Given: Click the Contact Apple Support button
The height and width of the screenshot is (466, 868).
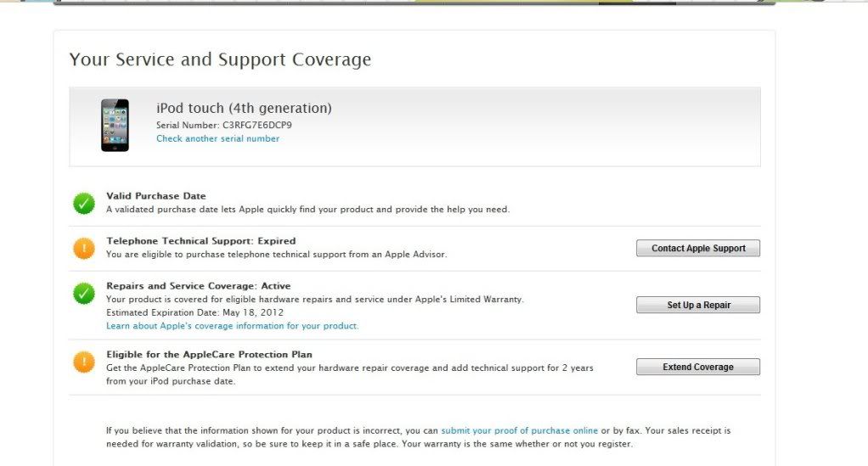Looking at the screenshot, I should 698,248.
